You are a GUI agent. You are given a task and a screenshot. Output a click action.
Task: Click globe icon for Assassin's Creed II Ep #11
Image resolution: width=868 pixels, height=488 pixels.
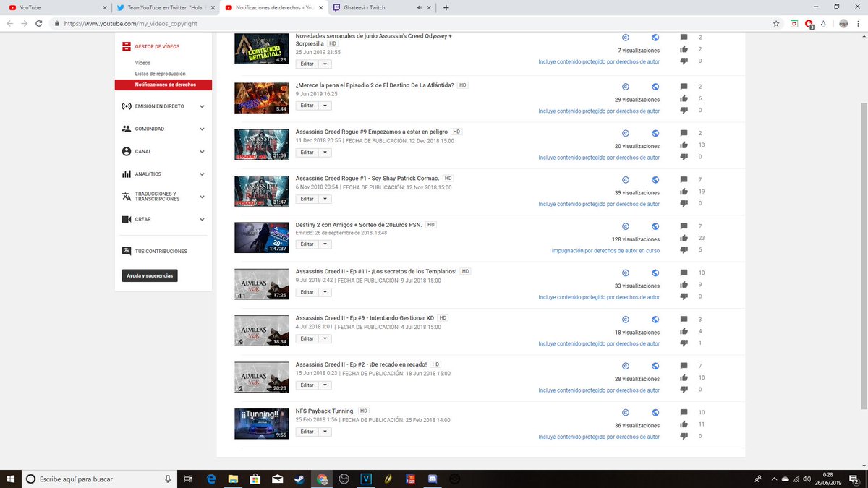(655, 273)
